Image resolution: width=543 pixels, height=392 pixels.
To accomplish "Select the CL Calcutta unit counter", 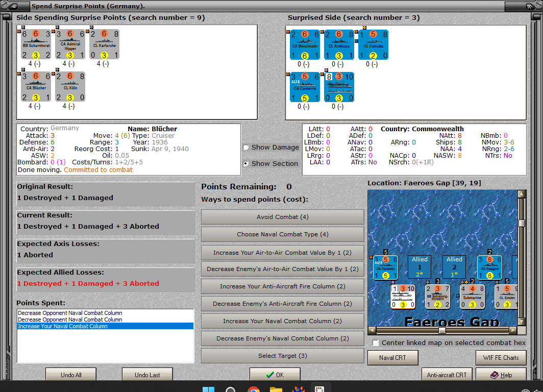I will [x=374, y=45].
